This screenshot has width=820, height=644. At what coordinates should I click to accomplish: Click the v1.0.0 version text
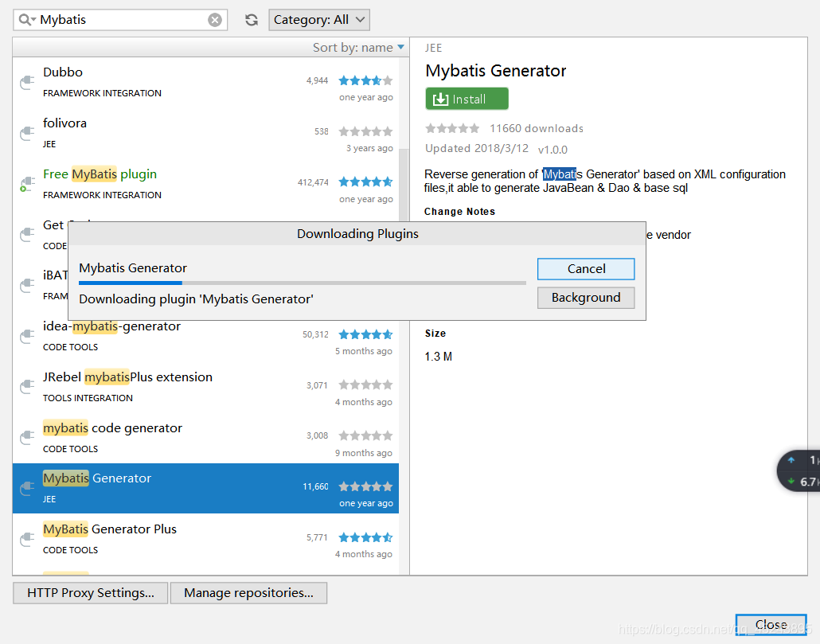click(553, 150)
